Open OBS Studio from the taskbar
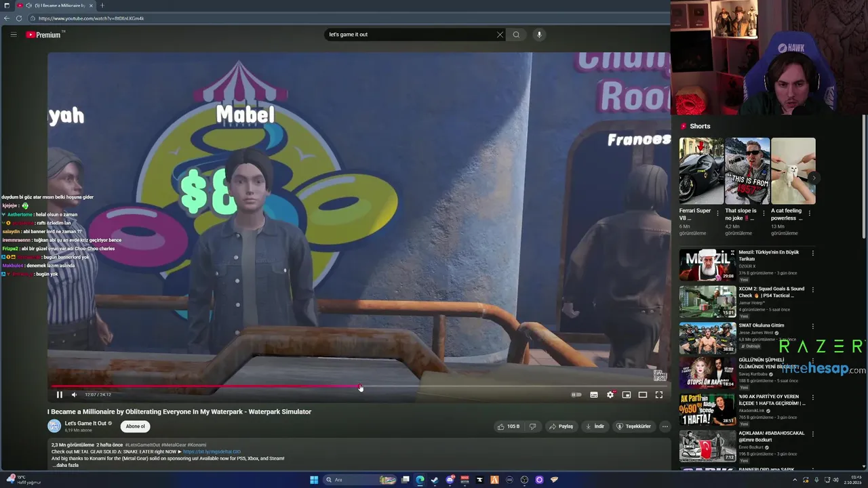Image resolution: width=868 pixels, height=488 pixels. click(x=524, y=480)
